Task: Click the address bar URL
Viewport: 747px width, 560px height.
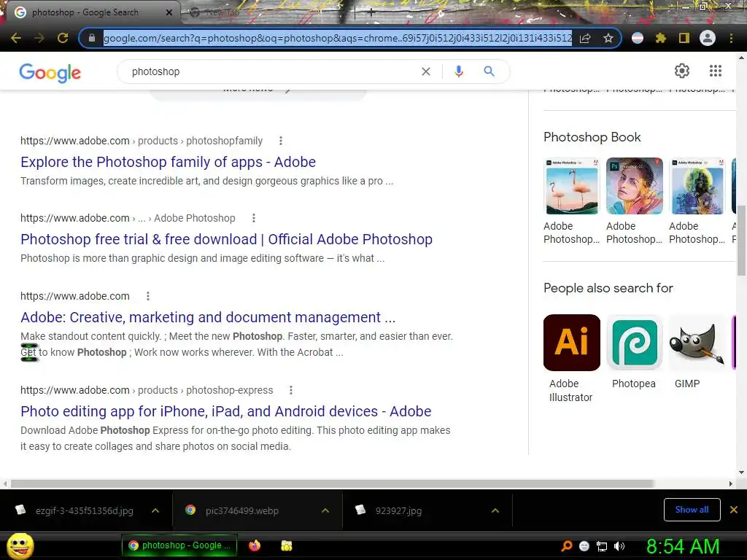Action: (337, 38)
